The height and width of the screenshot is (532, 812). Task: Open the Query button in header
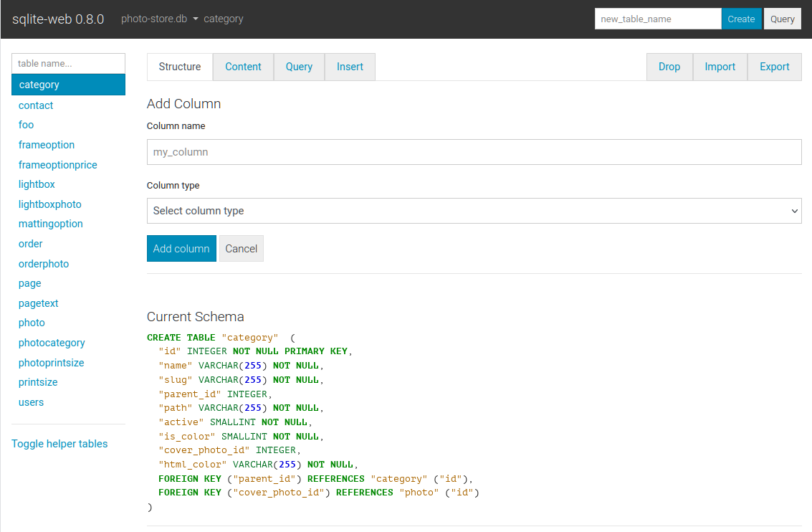tap(782, 19)
